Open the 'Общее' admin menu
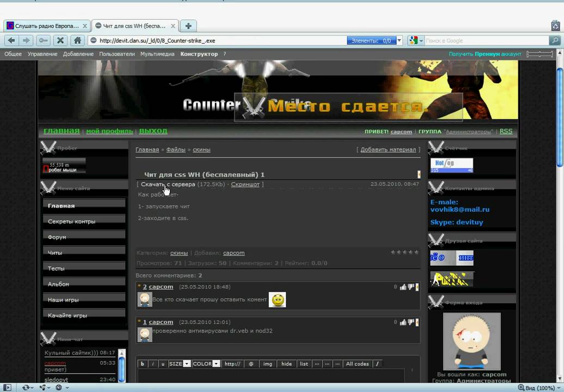The width and height of the screenshot is (564, 392). click(13, 54)
